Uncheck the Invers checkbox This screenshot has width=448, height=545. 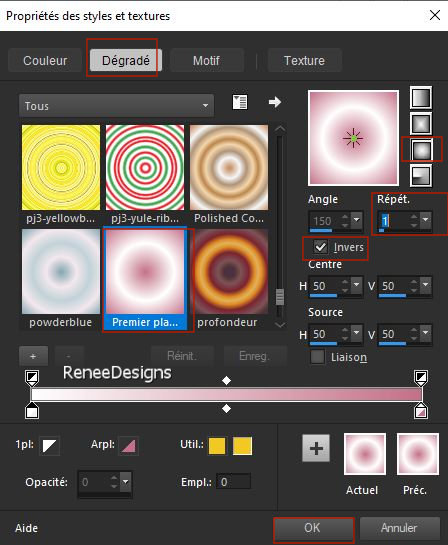pos(320,247)
